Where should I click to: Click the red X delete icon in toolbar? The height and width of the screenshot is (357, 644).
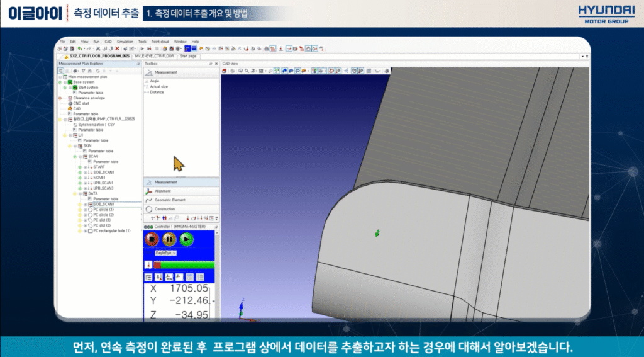[x=117, y=48]
